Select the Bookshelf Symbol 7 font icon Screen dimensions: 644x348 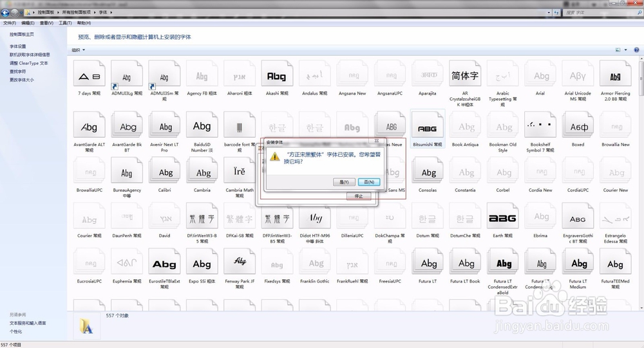pyautogui.click(x=540, y=125)
